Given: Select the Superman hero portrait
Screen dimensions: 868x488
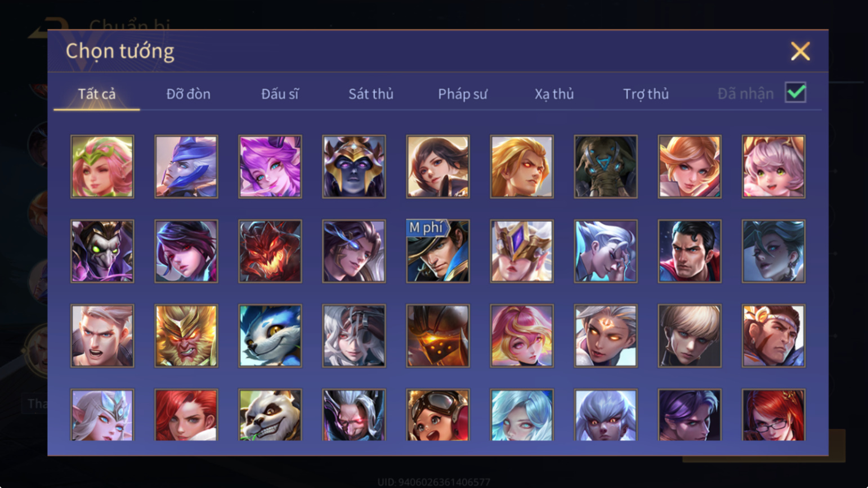Looking at the screenshot, I should tap(690, 251).
